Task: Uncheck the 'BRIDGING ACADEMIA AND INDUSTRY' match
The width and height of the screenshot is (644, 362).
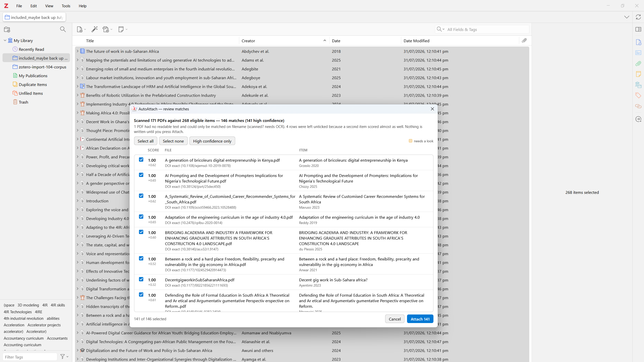Action: pyautogui.click(x=141, y=232)
